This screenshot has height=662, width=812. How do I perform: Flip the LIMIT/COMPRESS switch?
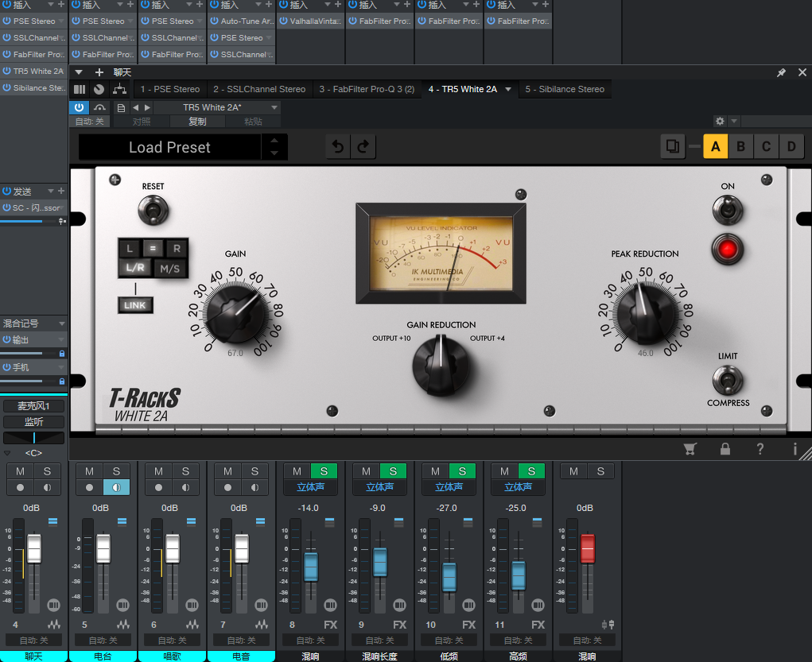[728, 380]
